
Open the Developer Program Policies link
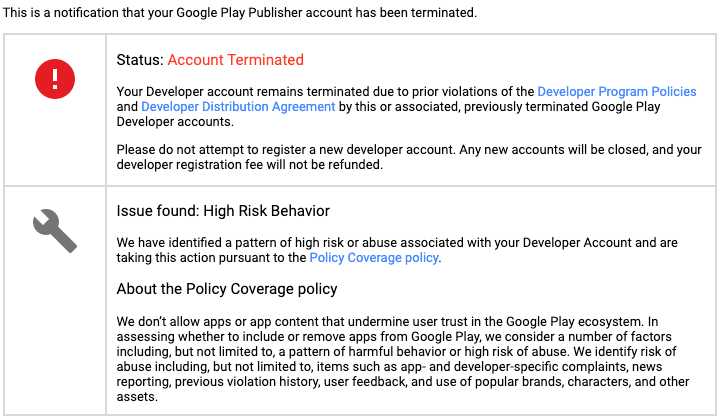click(617, 91)
